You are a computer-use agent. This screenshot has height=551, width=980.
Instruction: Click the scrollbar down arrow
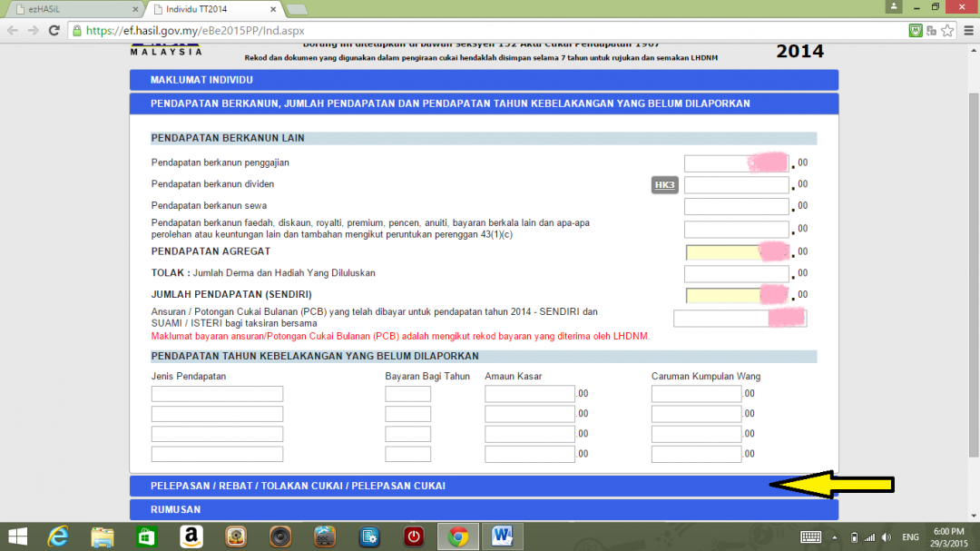point(973,516)
